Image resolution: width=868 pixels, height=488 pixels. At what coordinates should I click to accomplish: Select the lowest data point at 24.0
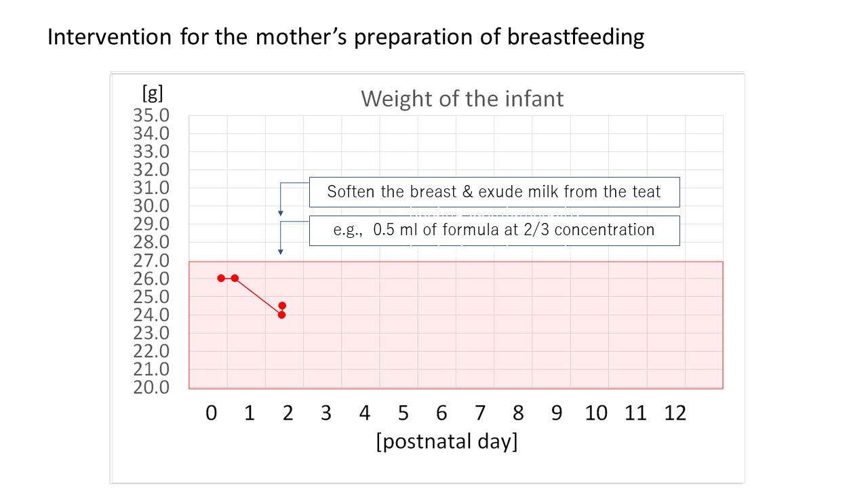(x=281, y=314)
